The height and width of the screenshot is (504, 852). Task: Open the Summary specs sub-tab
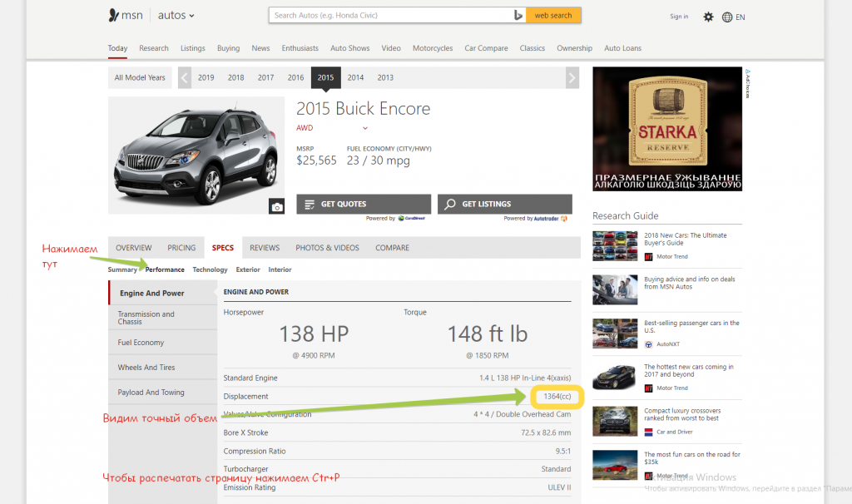(122, 270)
